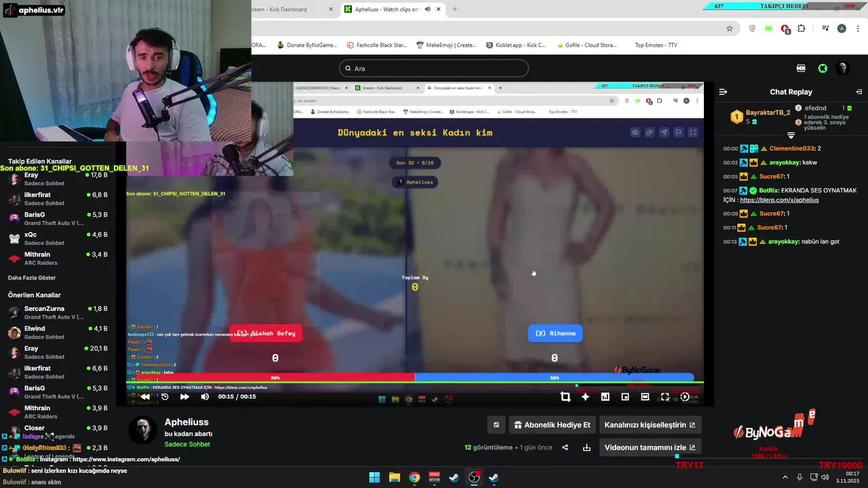
Task: Pop out chat using the top-right chat icon
Action: point(859,91)
